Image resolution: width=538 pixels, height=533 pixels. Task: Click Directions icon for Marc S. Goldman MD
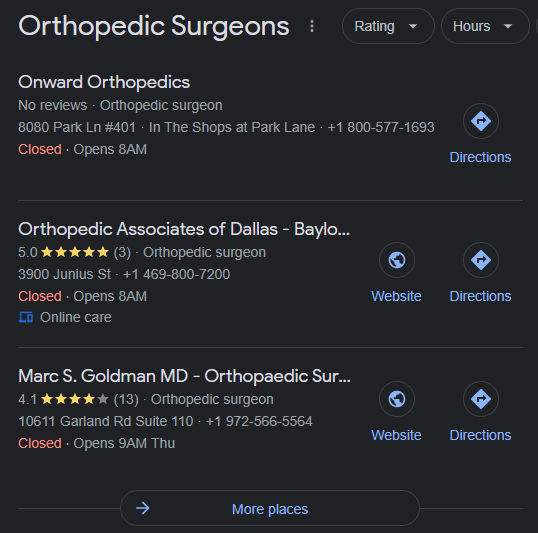481,399
